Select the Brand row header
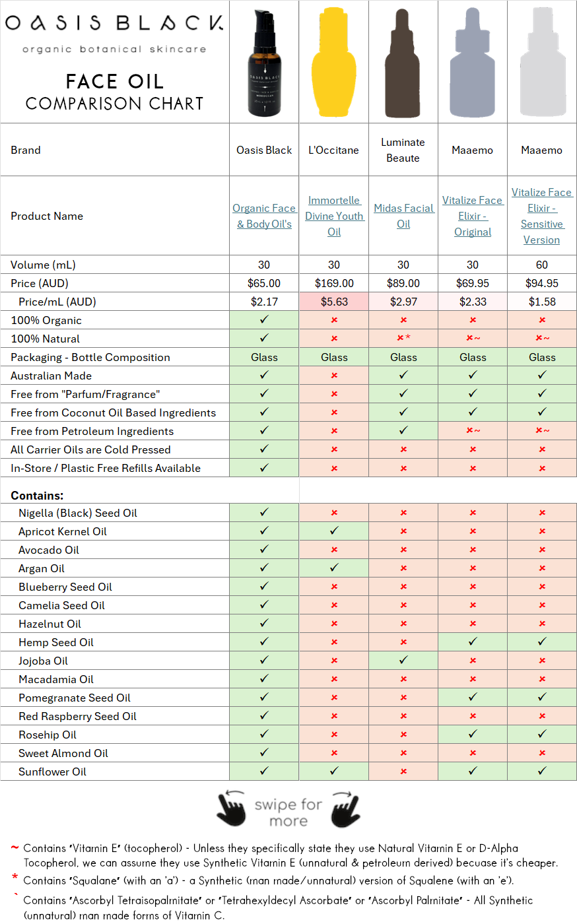This screenshot has height=924, width=577. [x=26, y=150]
